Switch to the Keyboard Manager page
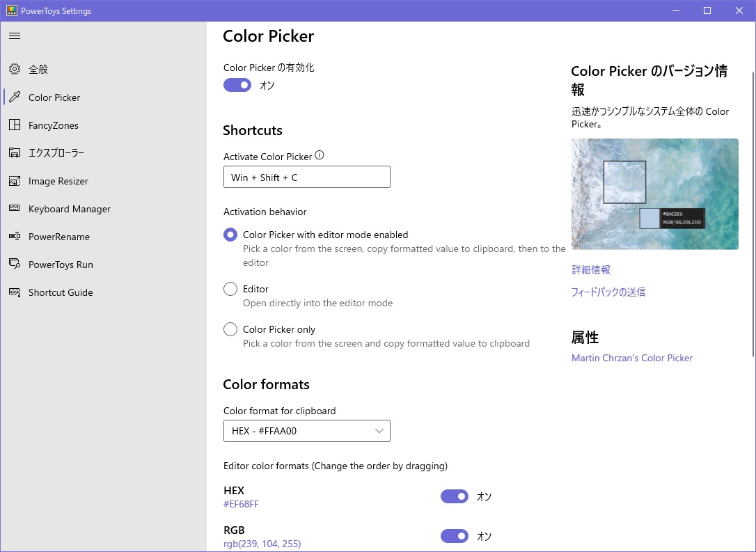Viewport: 756px width, 552px height. point(103,209)
